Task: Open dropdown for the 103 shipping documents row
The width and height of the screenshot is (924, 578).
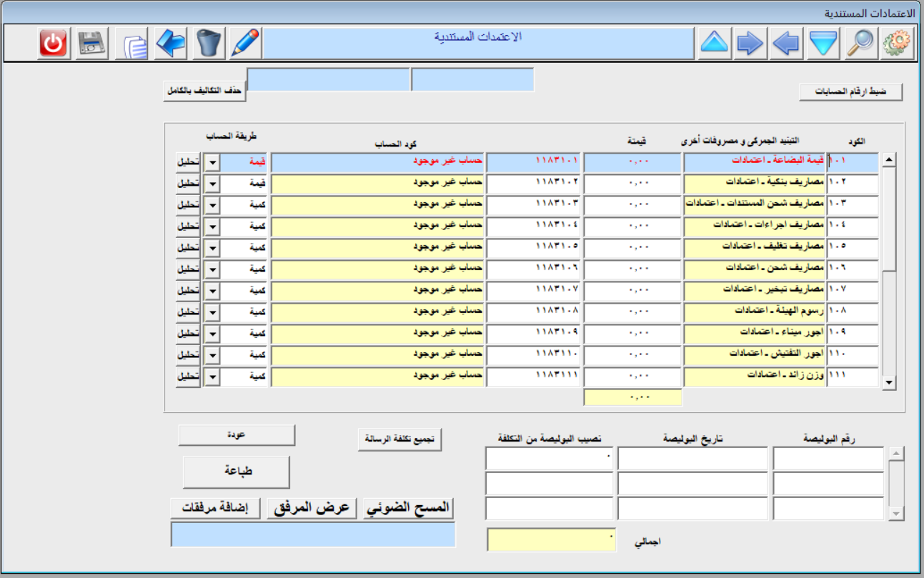Action: point(212,206)
